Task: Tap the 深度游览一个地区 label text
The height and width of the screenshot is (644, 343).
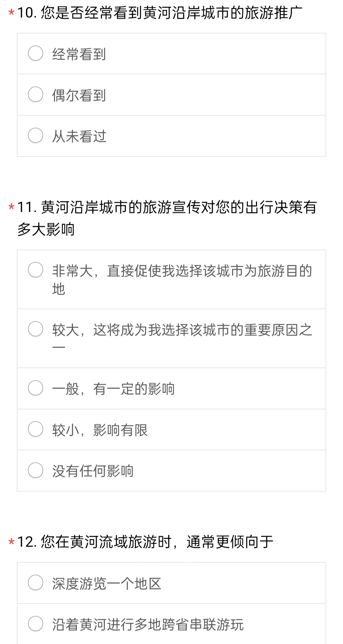Action: tap(107, 584)
